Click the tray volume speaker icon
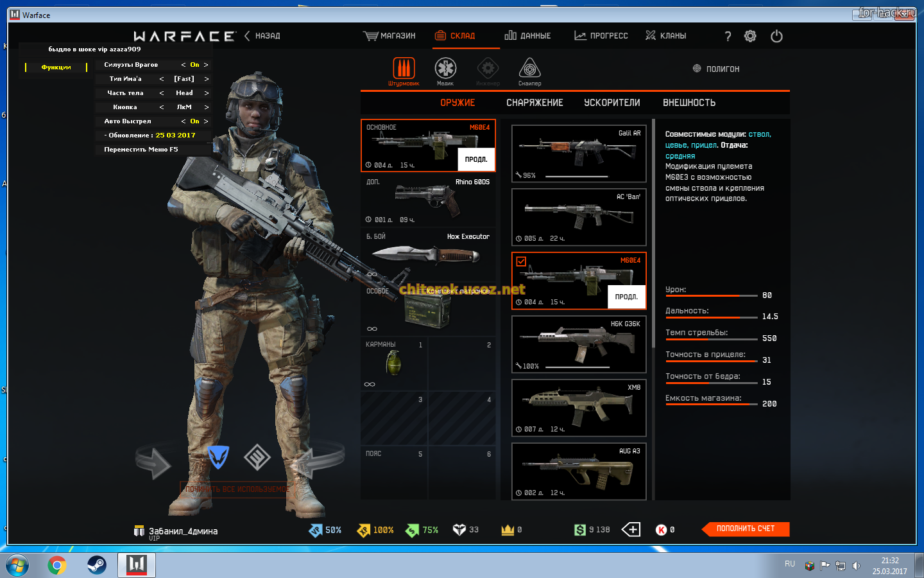Screen dimensions: 924x578 point(856,566)
